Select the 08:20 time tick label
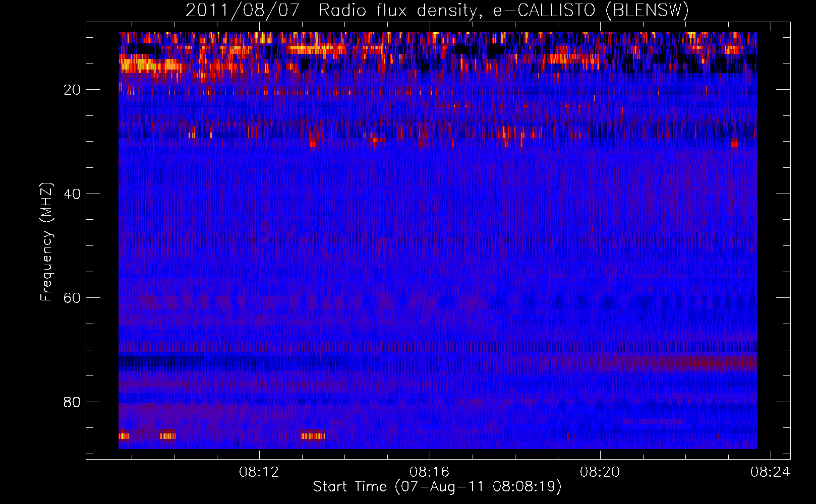 (x=600, y=472)
